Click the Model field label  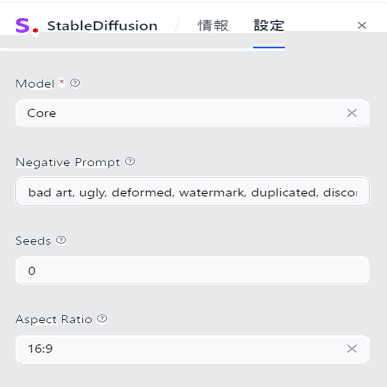pos(35,83)
